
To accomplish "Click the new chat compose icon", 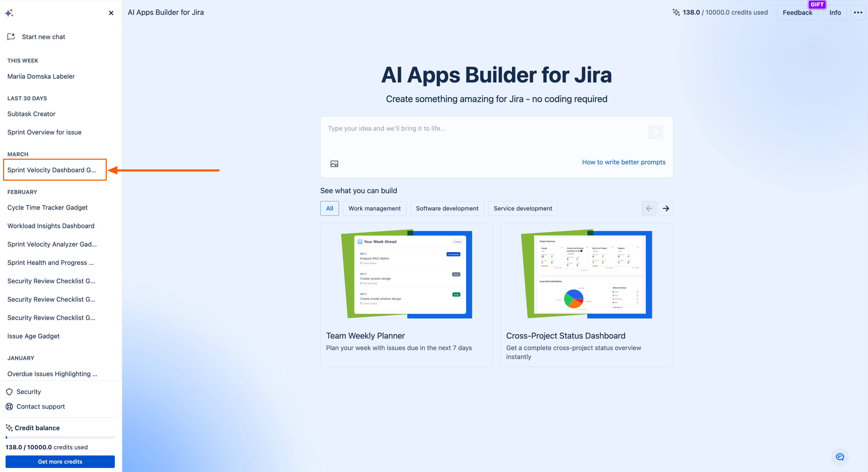I will click(11, 37).
